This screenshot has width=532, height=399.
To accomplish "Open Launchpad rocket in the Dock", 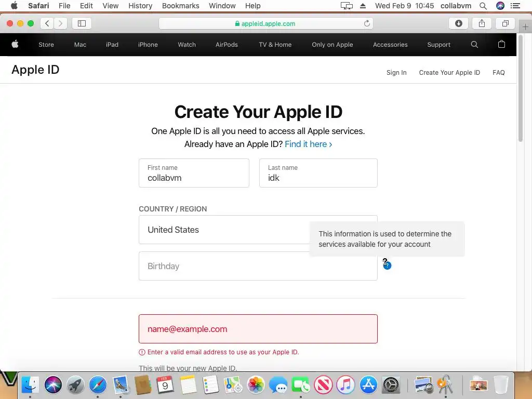I will (x=75, y=385).
